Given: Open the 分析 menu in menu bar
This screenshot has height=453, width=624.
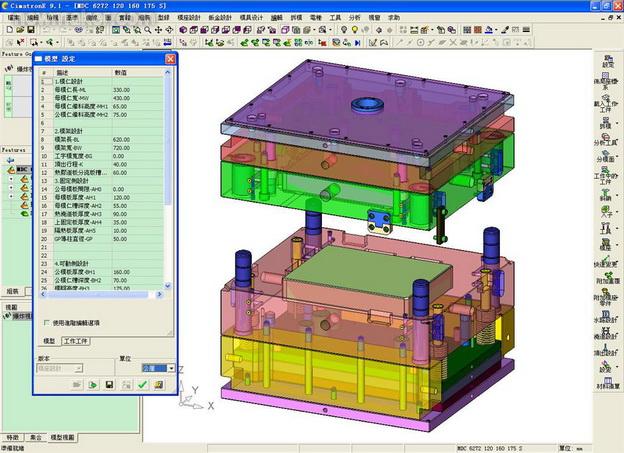Looking at the screenshot, I should coord(354,18).
